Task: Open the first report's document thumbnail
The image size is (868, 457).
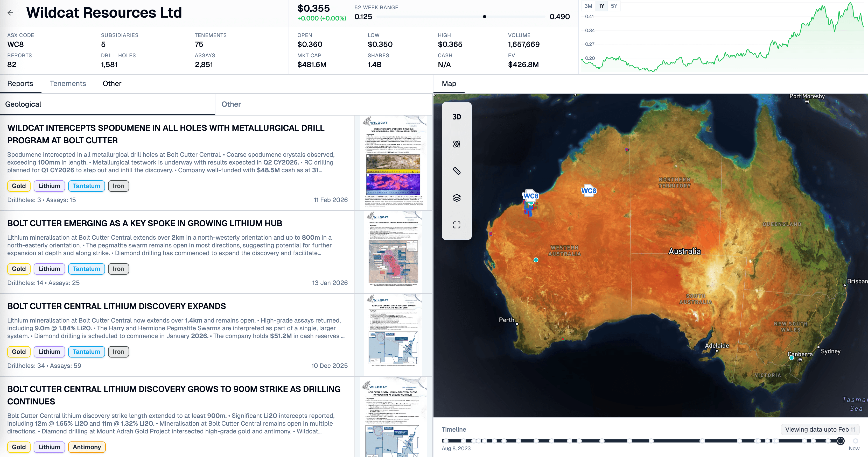Action: point(393,163)
